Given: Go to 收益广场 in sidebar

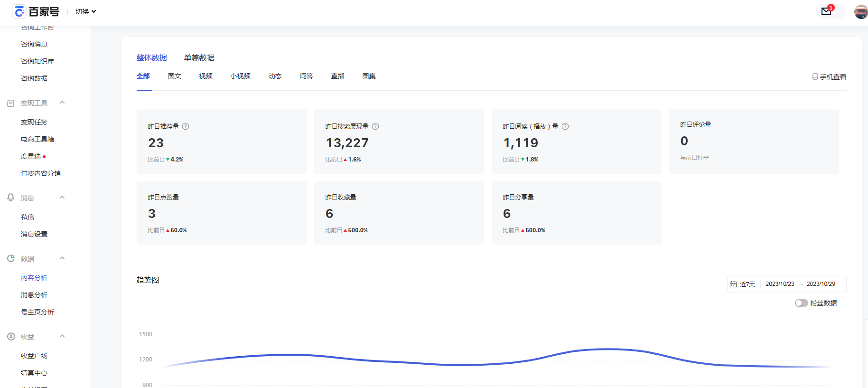Looking at the screenshot, I should [x=34, y=356].
